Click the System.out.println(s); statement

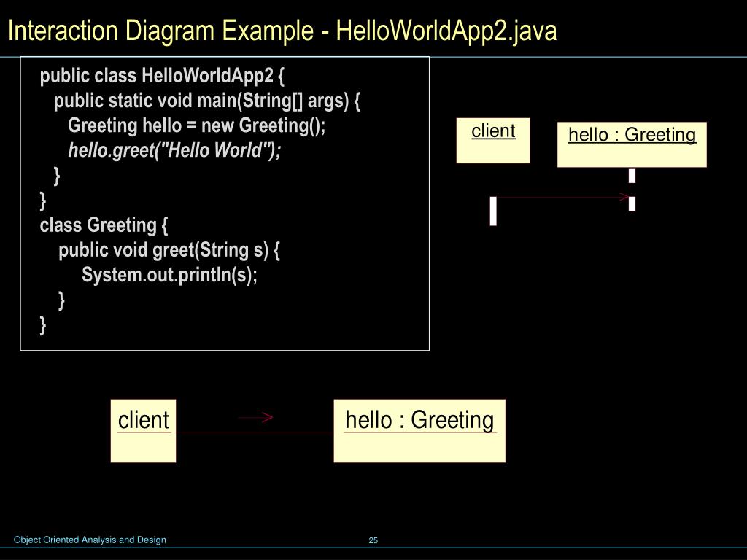pyautogui.click(x=169, y=275)
